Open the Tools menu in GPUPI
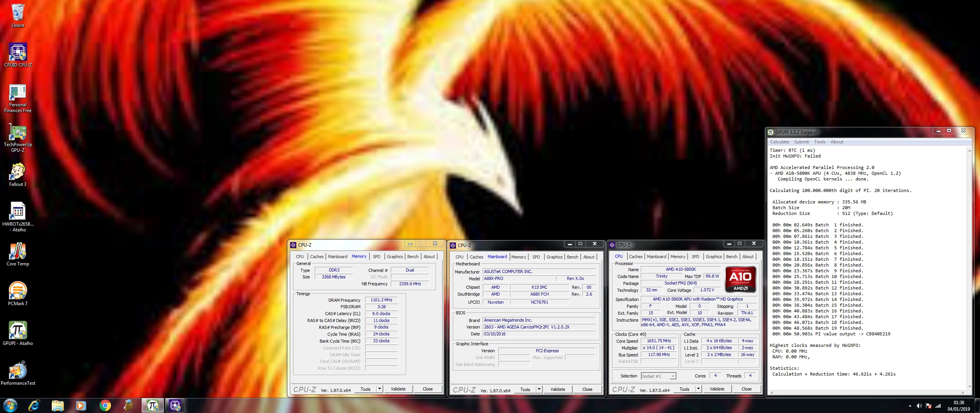The height and width of the screenshot is (413, 980). coord(820,142)
